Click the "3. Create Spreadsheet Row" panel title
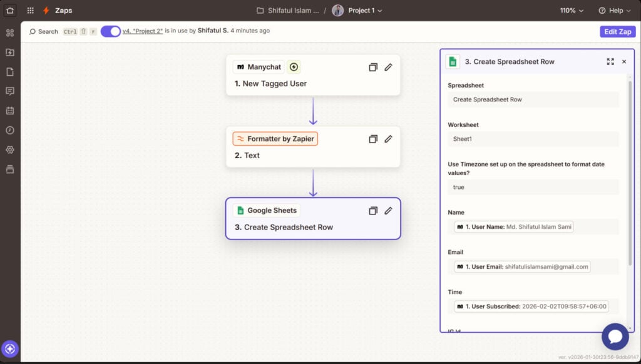This screenshot has height=364, width=641. [510, 62]
